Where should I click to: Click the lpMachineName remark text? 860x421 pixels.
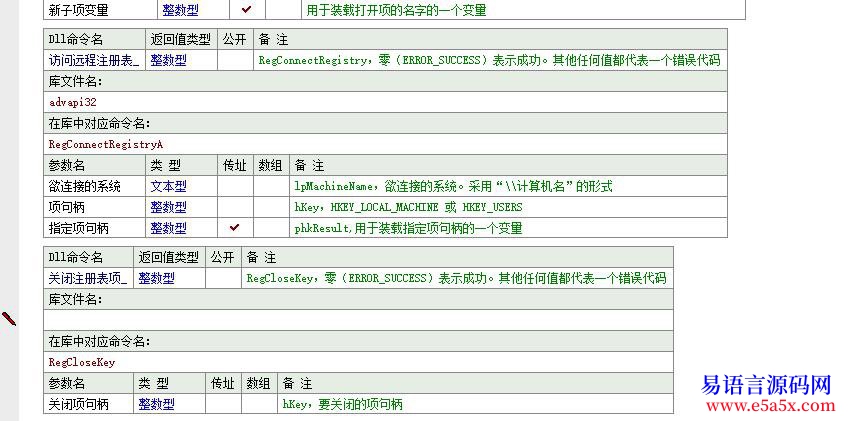point(453,186)
